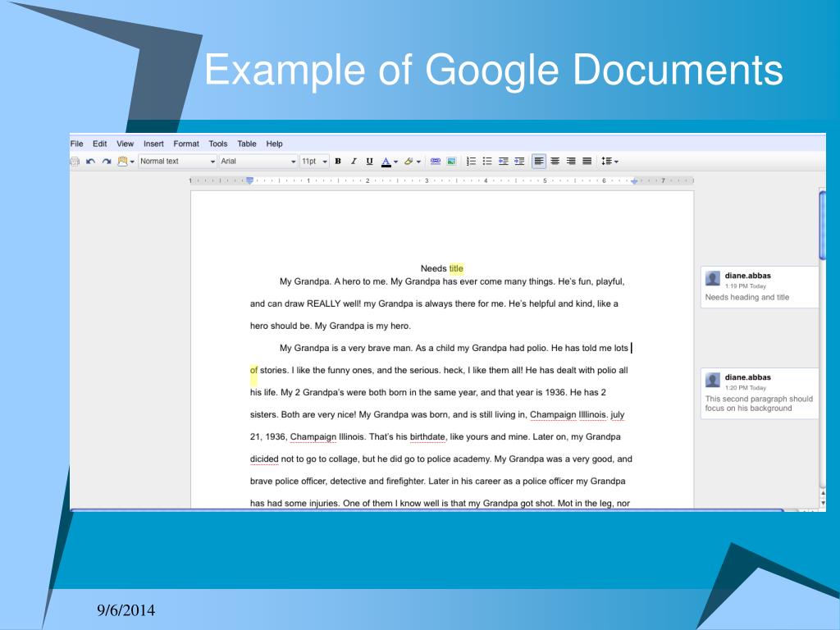Screen dimensions: 840x630
Task: Undo the last edit
Action: point(90,162)
